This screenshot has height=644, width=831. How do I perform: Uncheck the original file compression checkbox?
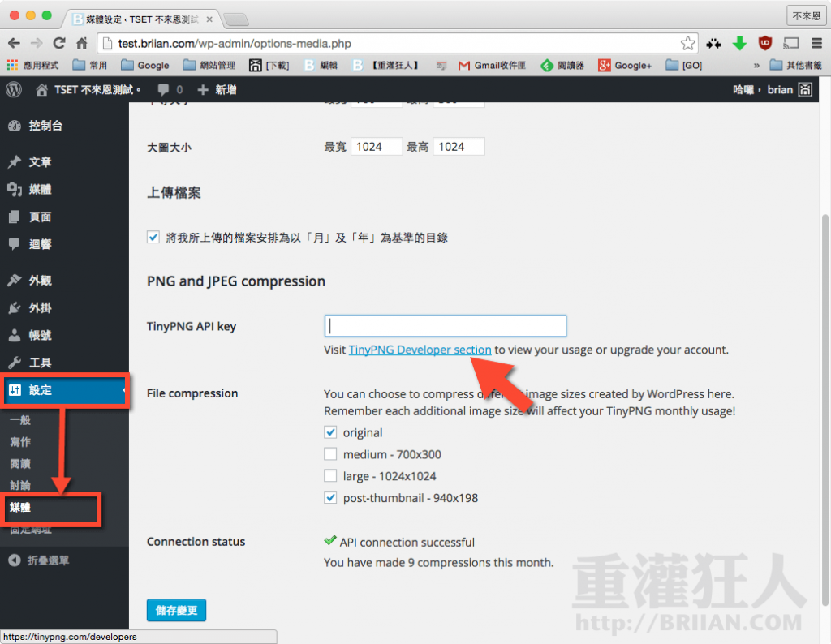(x=331, y=433)
